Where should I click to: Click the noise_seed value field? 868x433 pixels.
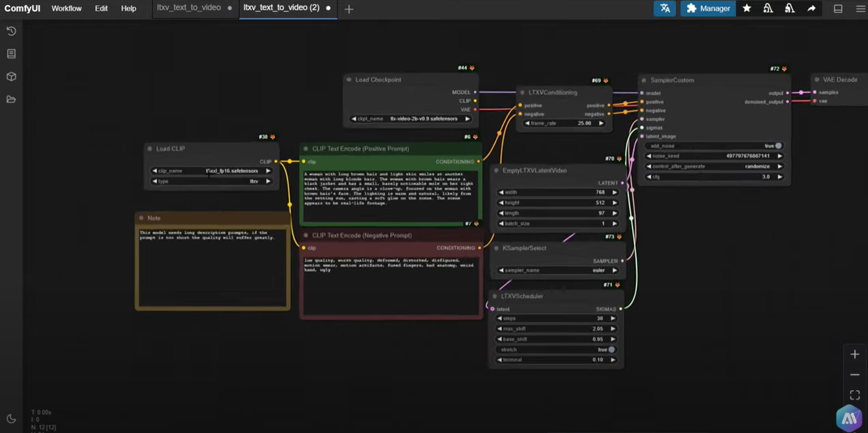pyautogui.click(x=714, y=156)
